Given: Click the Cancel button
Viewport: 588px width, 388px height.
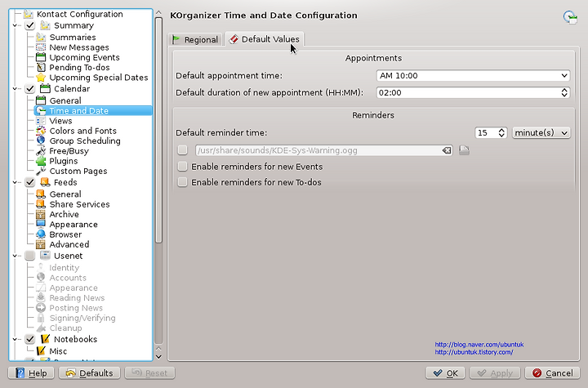Looking at the screenshot, I should click(552, 373).
